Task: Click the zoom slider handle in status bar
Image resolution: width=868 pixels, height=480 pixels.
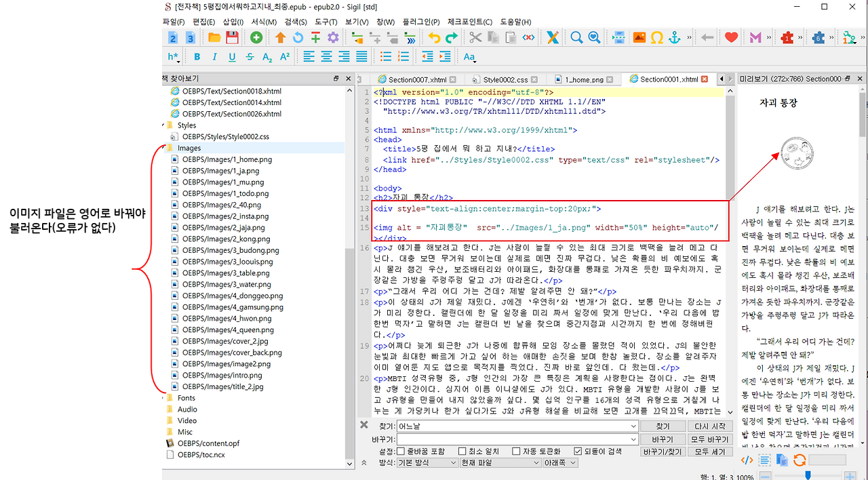Action: pos(808,475)
